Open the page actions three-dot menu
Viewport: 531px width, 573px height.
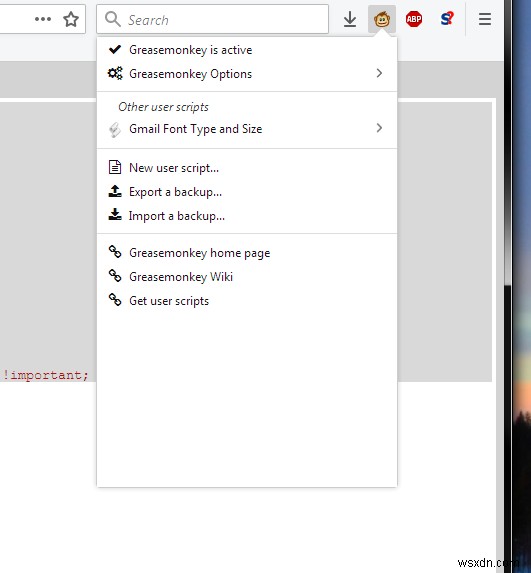[43, 19]
